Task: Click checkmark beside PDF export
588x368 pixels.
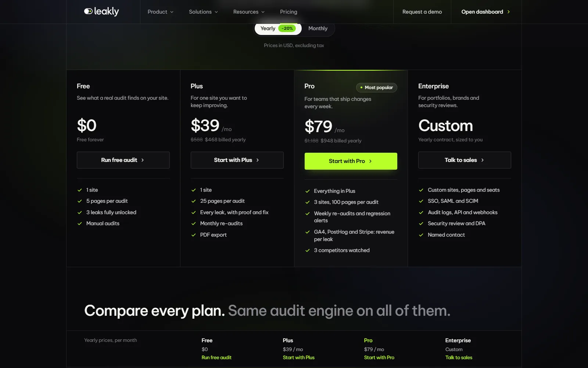Action: [x=194, y=235]
